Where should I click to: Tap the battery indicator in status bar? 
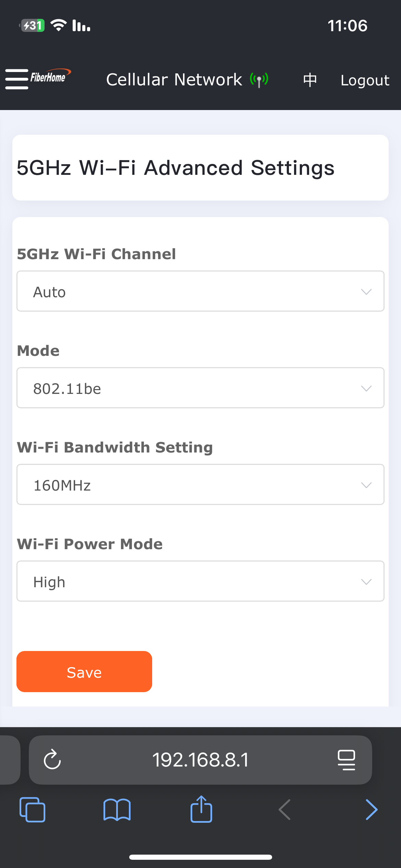[x=33, y=25]
